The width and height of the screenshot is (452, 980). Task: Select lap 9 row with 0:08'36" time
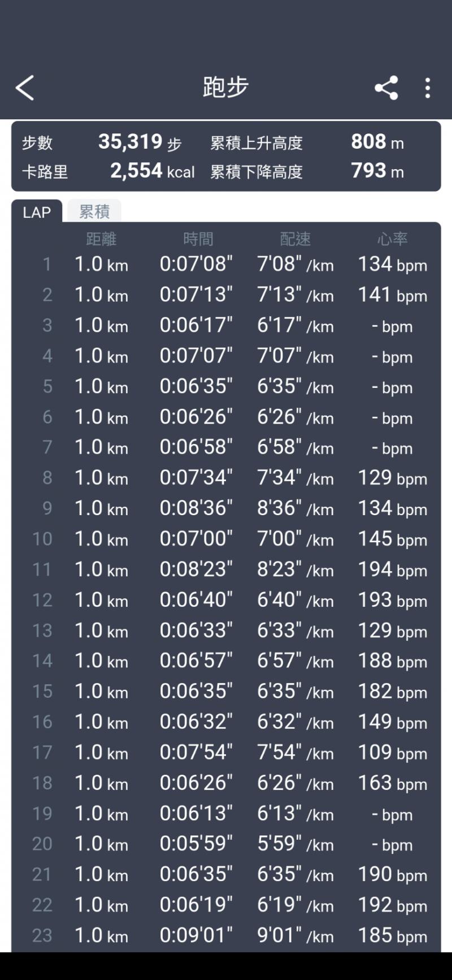tap(226, 508)
